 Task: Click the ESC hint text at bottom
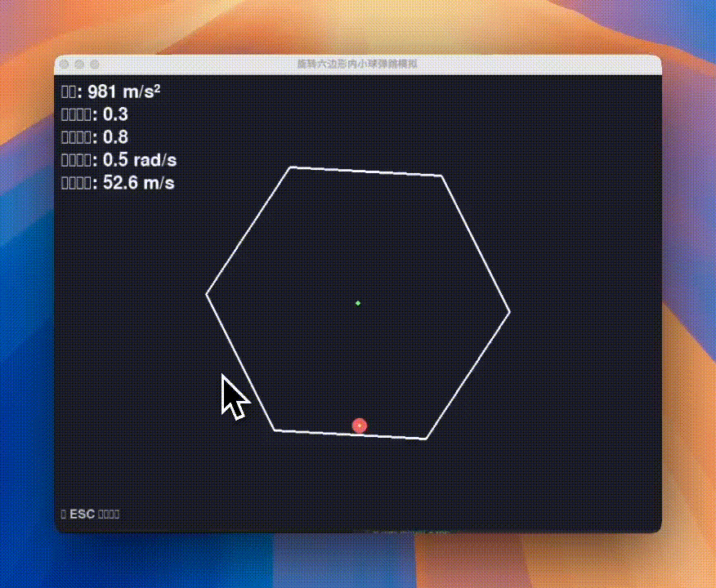click(91, 514)
